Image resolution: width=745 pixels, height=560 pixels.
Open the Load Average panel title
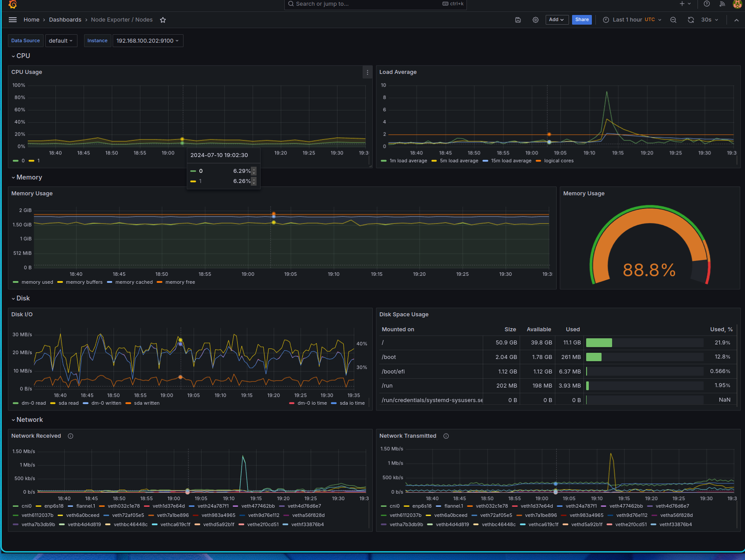(398, 72)
